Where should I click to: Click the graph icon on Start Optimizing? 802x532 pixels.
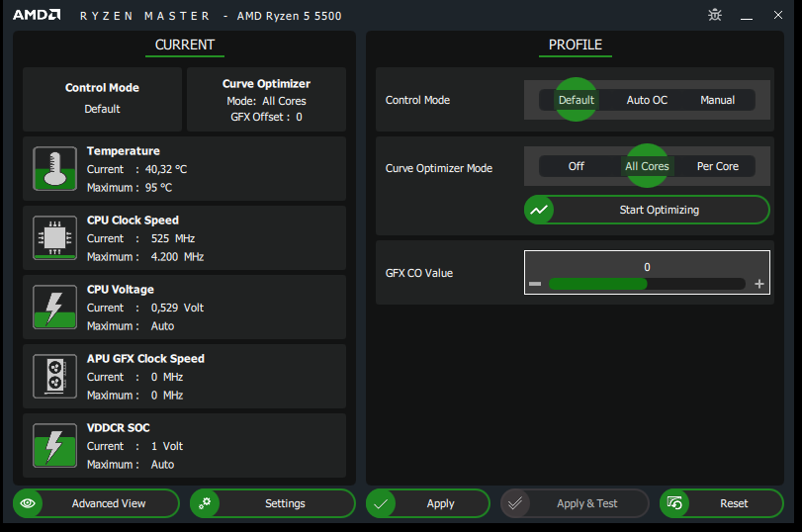tap(539, 210)
